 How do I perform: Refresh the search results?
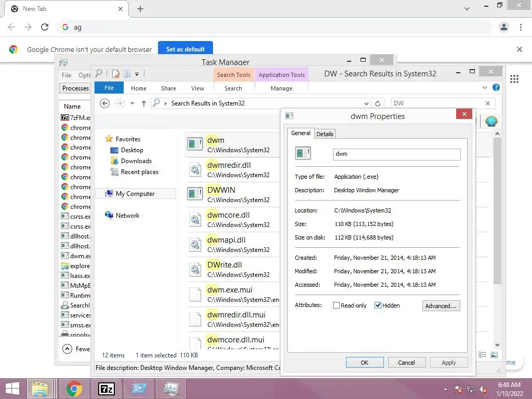point(378,103)
